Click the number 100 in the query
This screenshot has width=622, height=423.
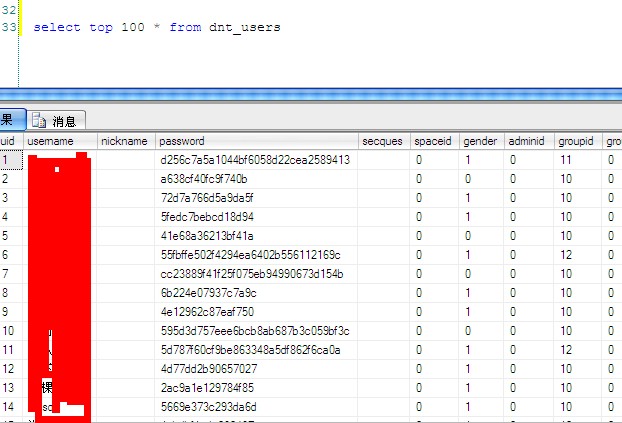[x=133, y=27]
